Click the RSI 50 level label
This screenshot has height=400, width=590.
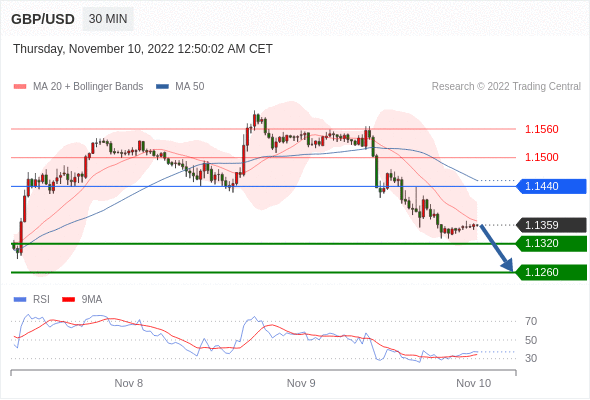coord(531,340)
